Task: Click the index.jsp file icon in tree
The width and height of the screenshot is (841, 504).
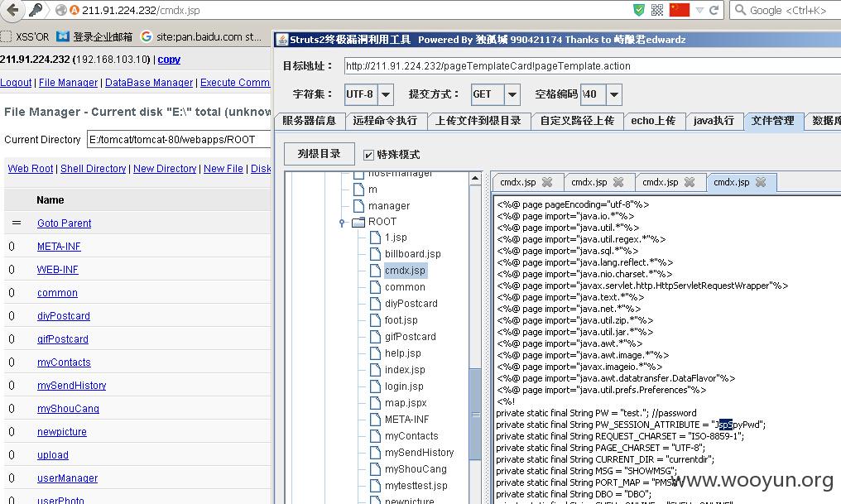Action: (x=376, y=370)
